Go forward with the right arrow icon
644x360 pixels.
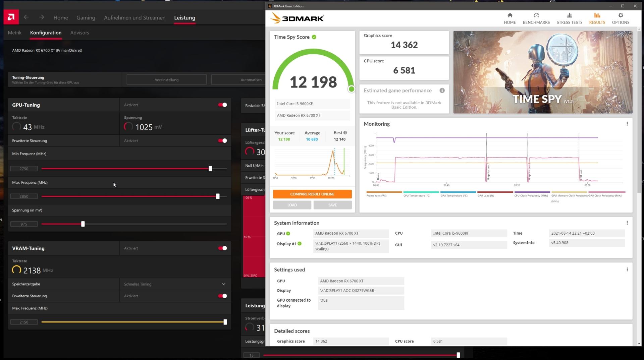[42, 17]
